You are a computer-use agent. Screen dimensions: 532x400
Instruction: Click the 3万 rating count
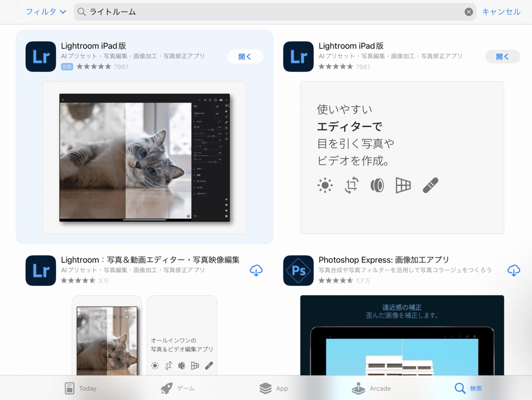click(x=103, y=281)
